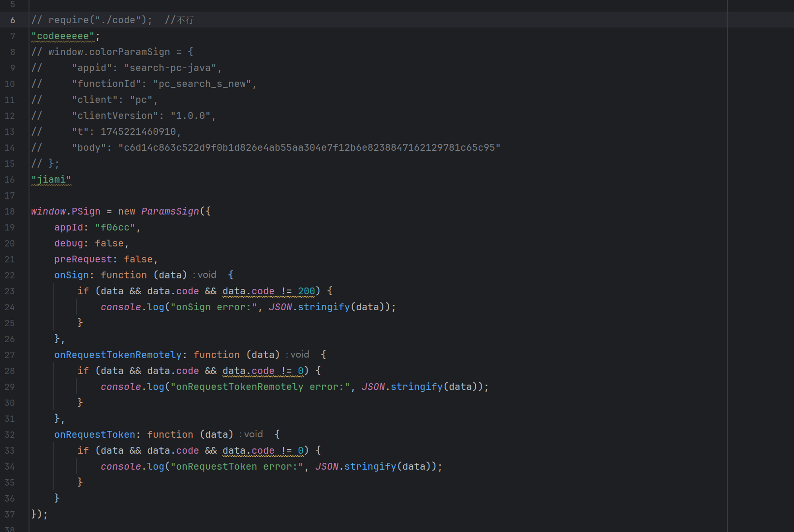Screen dimensions: 794x532
Task: Click the preRequest property key
Action: pos(83,259)
